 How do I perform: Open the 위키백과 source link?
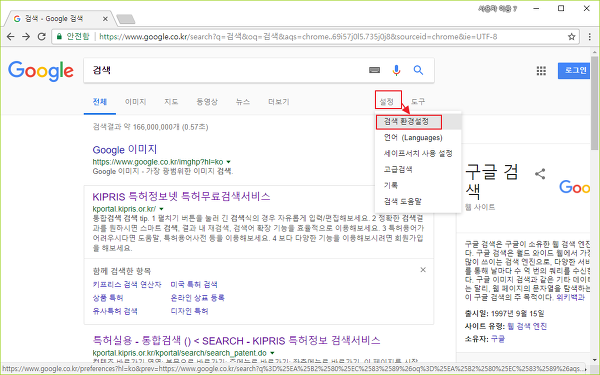pos(570,297)
